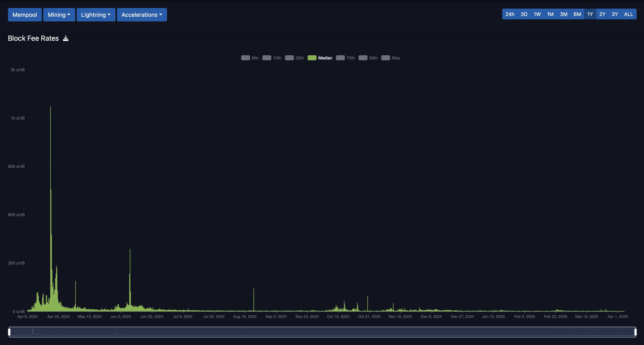The height and width of the screenshot is (345, 644).
Task: Enable the 10th percentile series
Action: point(272,58)
